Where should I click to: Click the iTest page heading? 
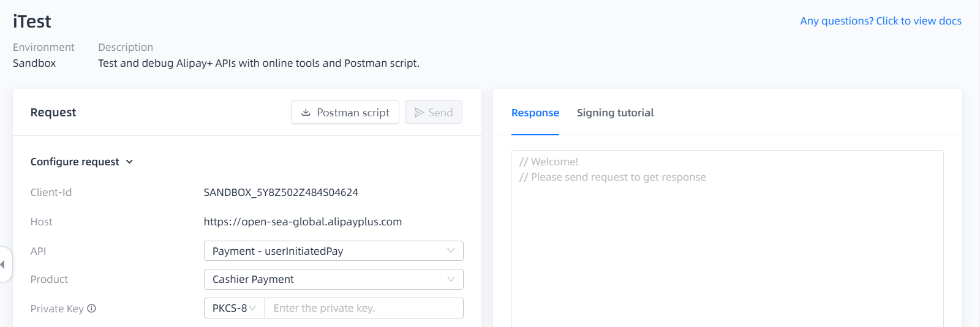[32, 21]
